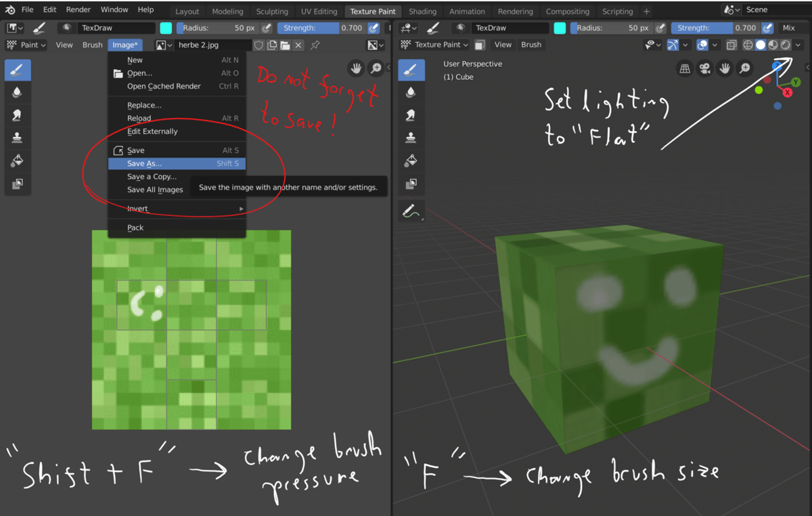Click the red X axis on navigation gizmo
Screen dimensions: 812x516
coord(788,92)
